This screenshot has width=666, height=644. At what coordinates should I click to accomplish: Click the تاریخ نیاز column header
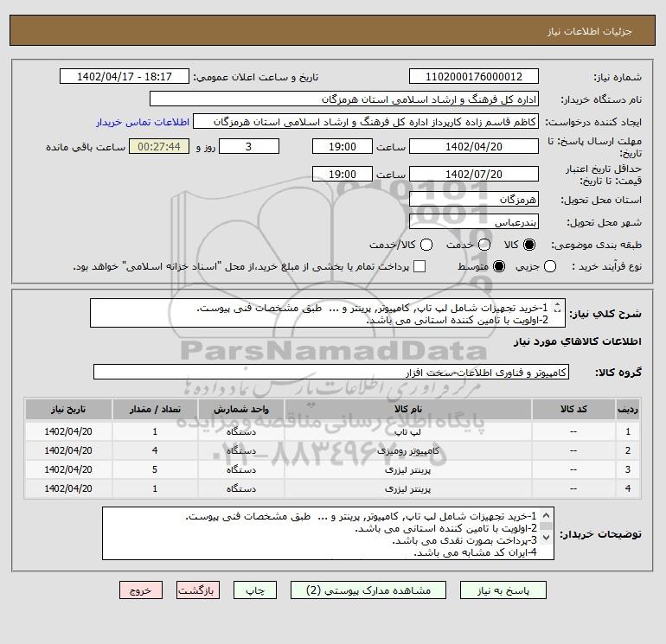click(x=68, y=409)
